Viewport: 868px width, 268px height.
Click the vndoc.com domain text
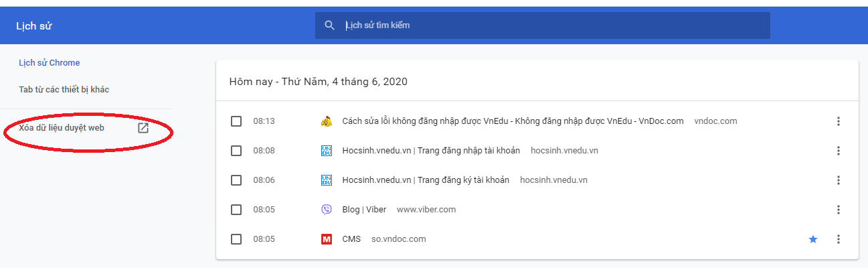pyautogui.click(x=715, y=121)
